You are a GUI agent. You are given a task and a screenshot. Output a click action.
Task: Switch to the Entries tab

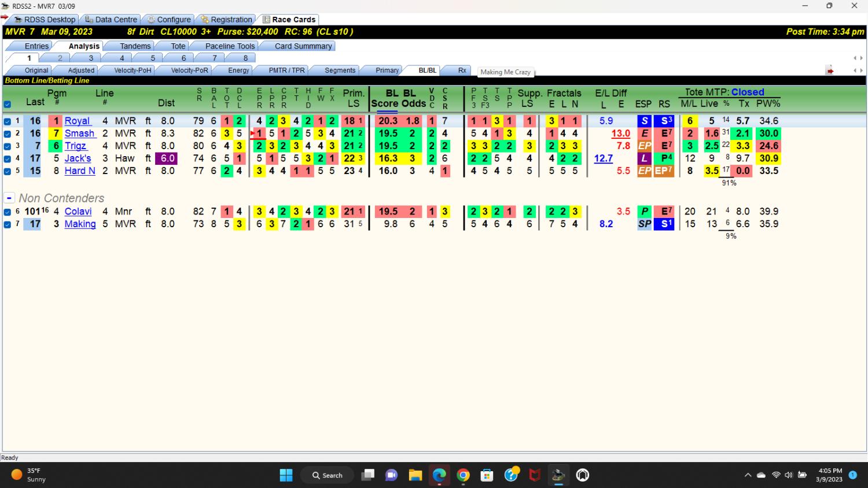(36, 46)
